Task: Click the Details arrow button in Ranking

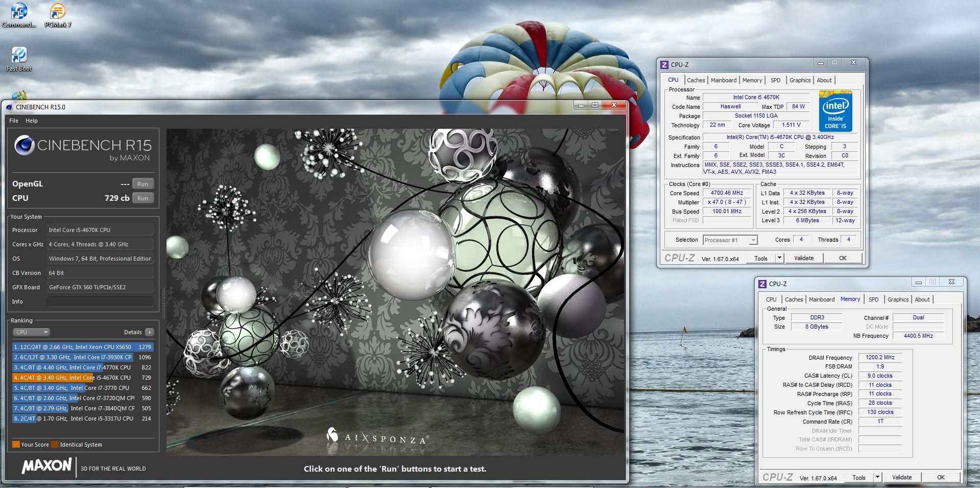Action: point(150,332)
